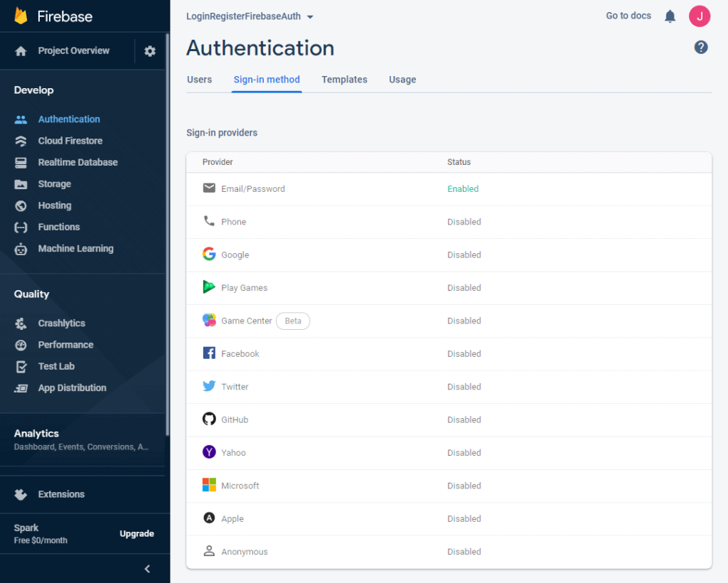Click the Crashlytics sidebar icon

click(x=21, y=323)
